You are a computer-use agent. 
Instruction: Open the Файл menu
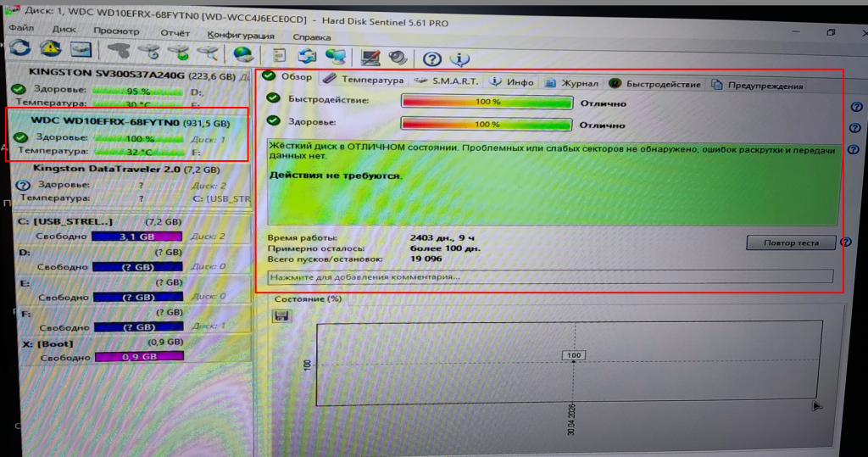[20, 29]
